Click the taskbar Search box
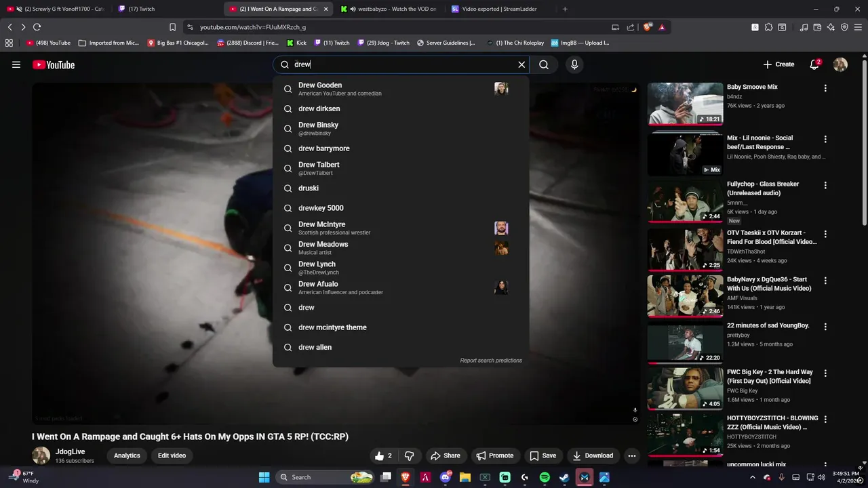Viewport: 868px width, 488px height. pyautogui.click(x=325, y=477)
